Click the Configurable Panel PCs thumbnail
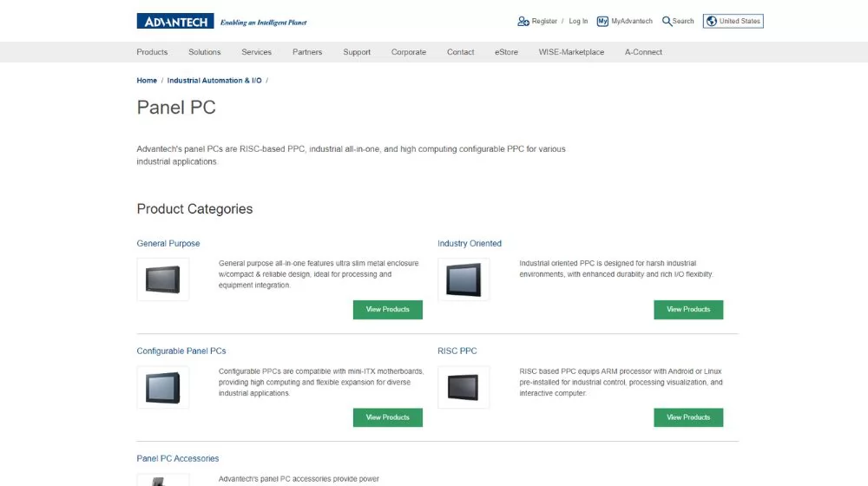The height and width of the screenshot is (486, 868). point(163,387)
